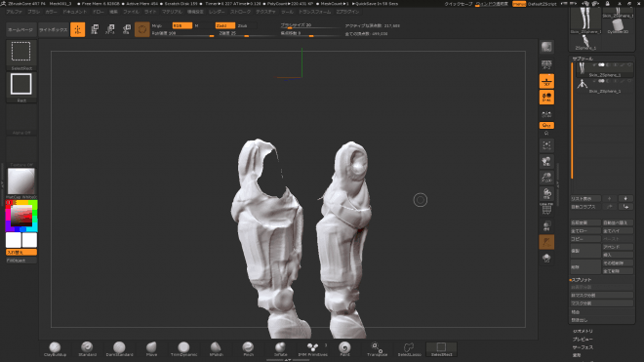The width and height of the screenshot is (644, 362).
Task: Click the color picker gradient square
Action: [x=21, y=216]
